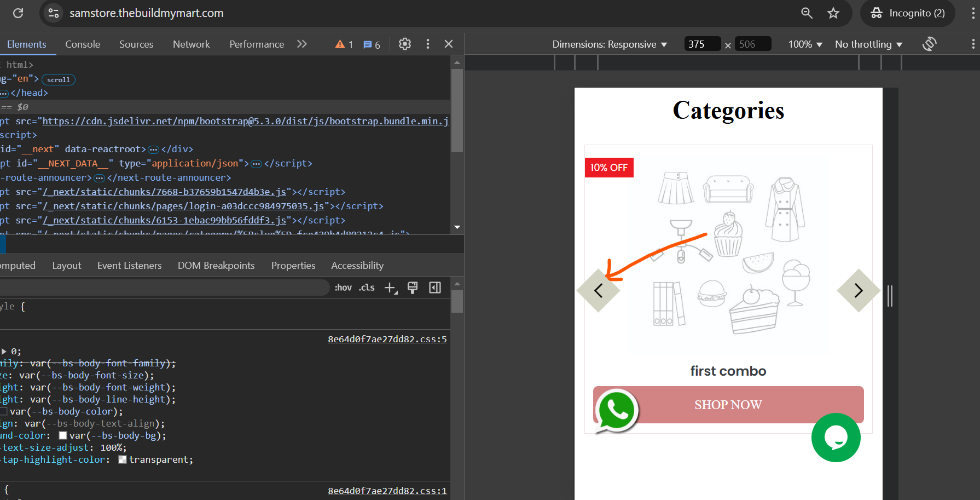The width and height of the screenshot is (980, 500).
Task: Open the DOM Breakpoints tab
Action: (216, 266)
